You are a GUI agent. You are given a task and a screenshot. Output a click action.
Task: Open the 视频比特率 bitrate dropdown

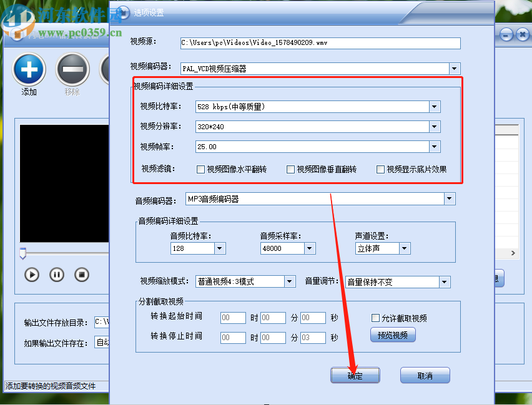click(434, 107)
